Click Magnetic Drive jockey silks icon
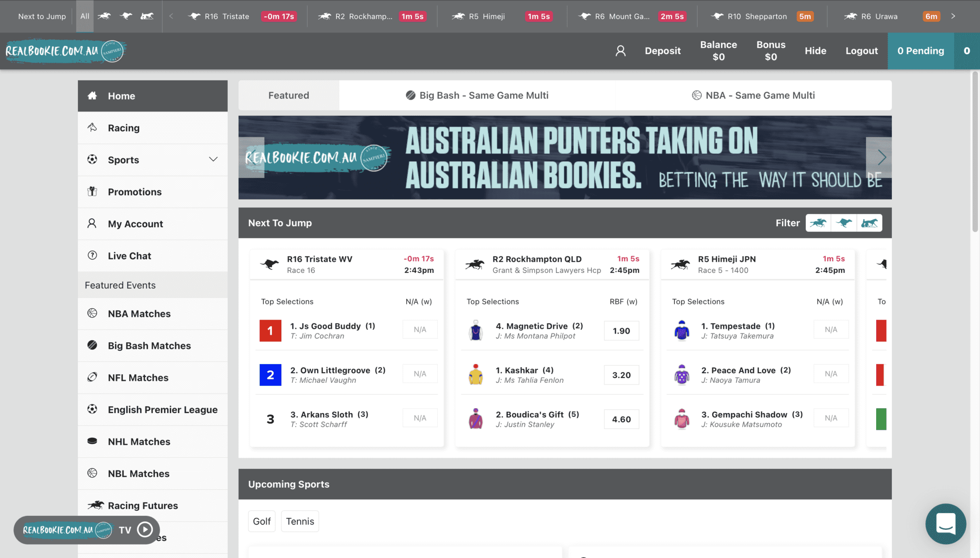Screen dimensions: 980x558 pos(476,331)
